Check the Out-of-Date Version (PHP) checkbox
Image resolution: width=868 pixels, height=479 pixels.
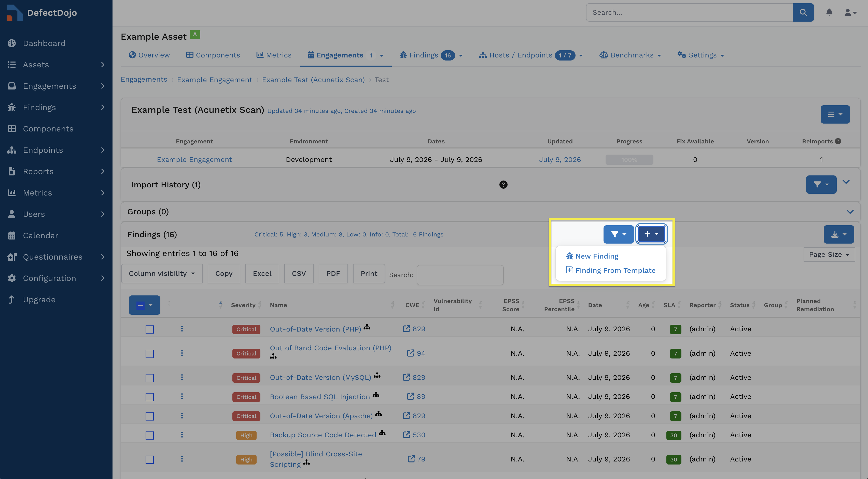150,329
